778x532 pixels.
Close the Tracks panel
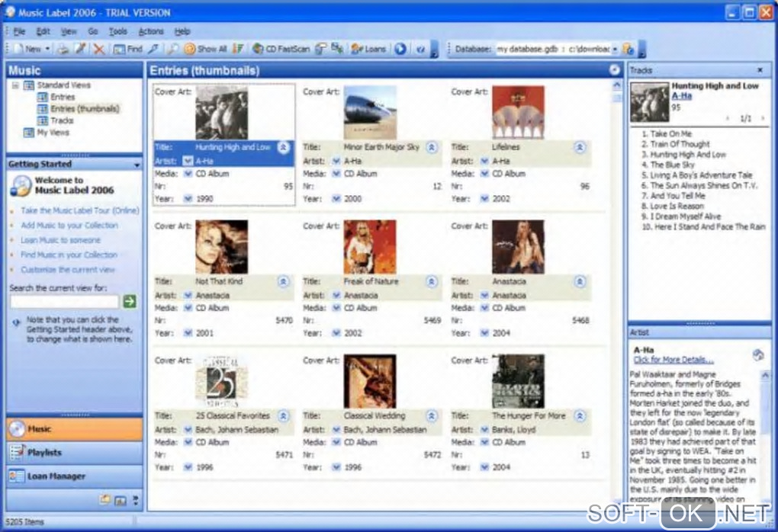[760, 70]
